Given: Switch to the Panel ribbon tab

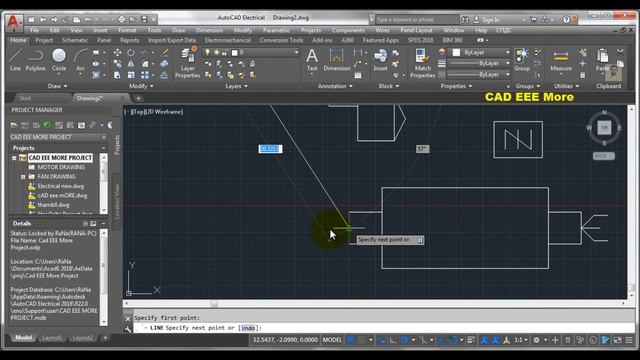Looking at the screenshot, I should click(x=104, y=40).
